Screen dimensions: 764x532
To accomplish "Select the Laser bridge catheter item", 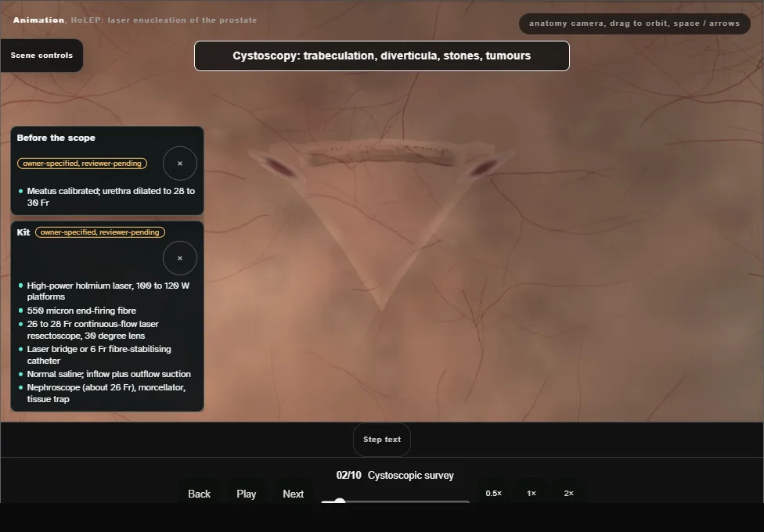I will (99, 354).
